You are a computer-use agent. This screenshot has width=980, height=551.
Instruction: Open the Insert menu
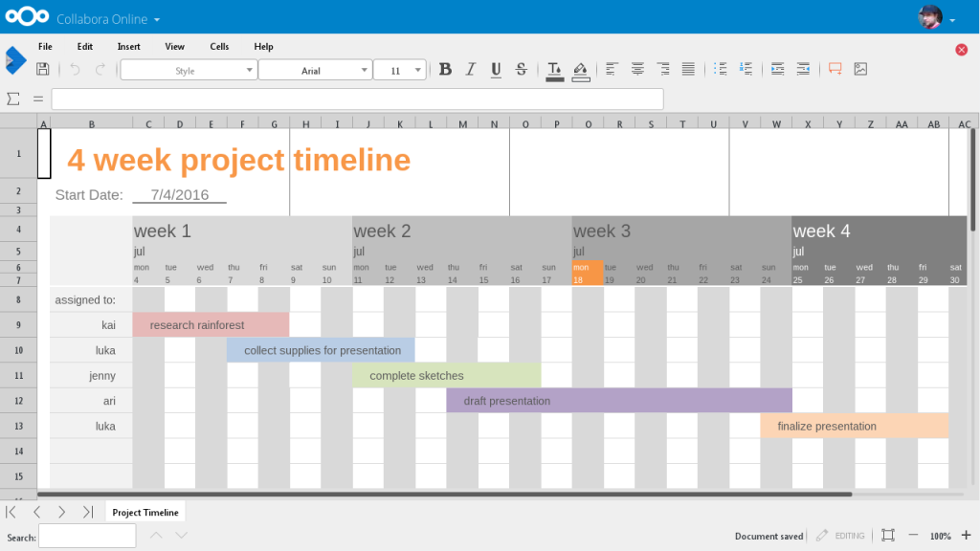pyautogui.click(x=128, y=46)
